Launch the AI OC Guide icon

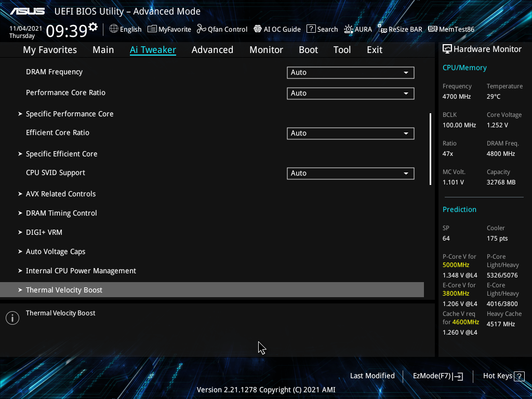click(x=258, y=29)
